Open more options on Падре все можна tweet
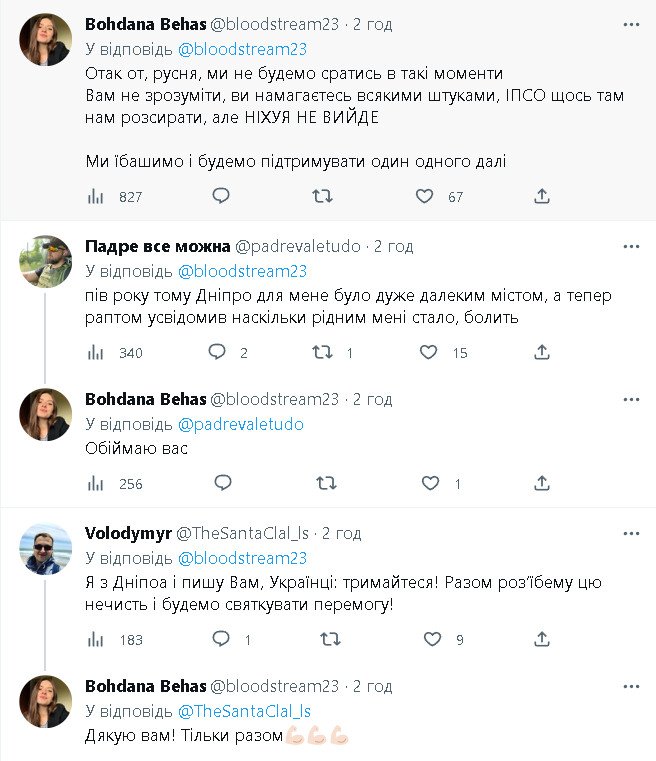 coord(631,247)
